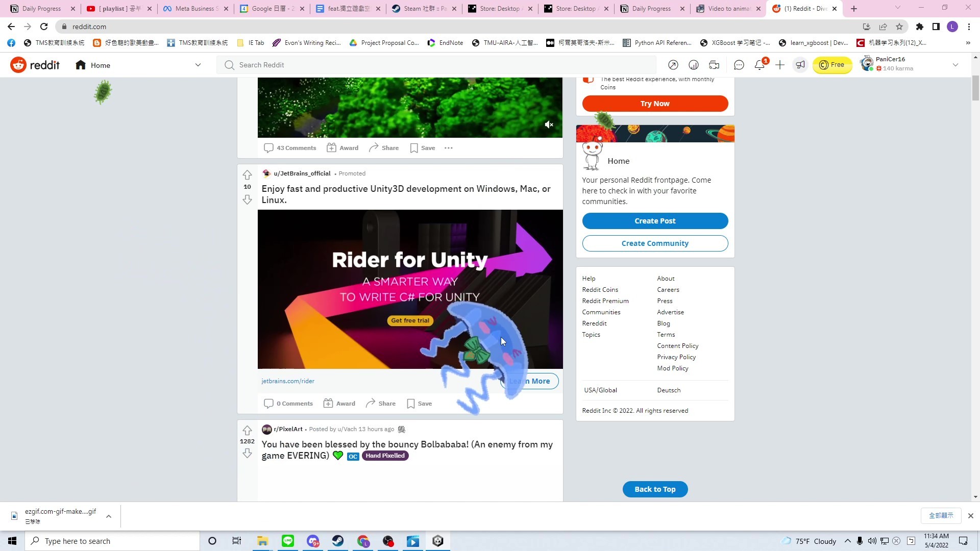The height and width of the screenshot is (551, 980).
Task: Upvote the Bolbababa pixel art post
Action: (247, 430)
